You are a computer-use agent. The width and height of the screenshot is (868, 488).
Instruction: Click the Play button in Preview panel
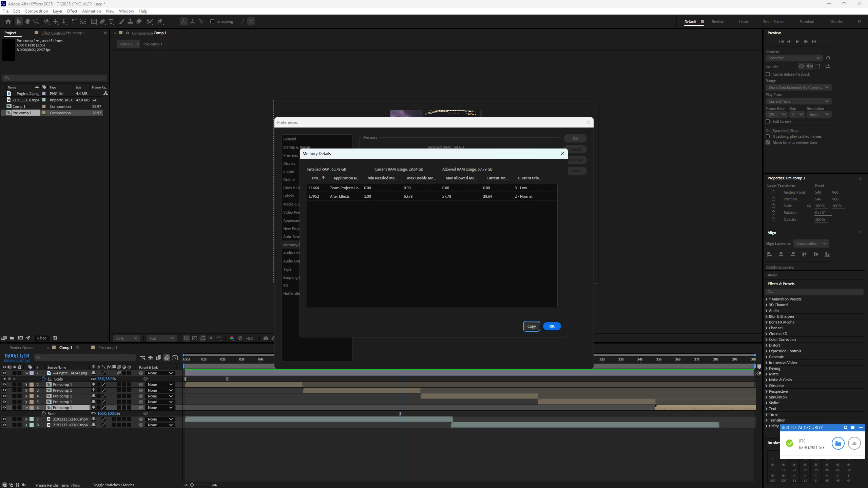tap(797, 41)
